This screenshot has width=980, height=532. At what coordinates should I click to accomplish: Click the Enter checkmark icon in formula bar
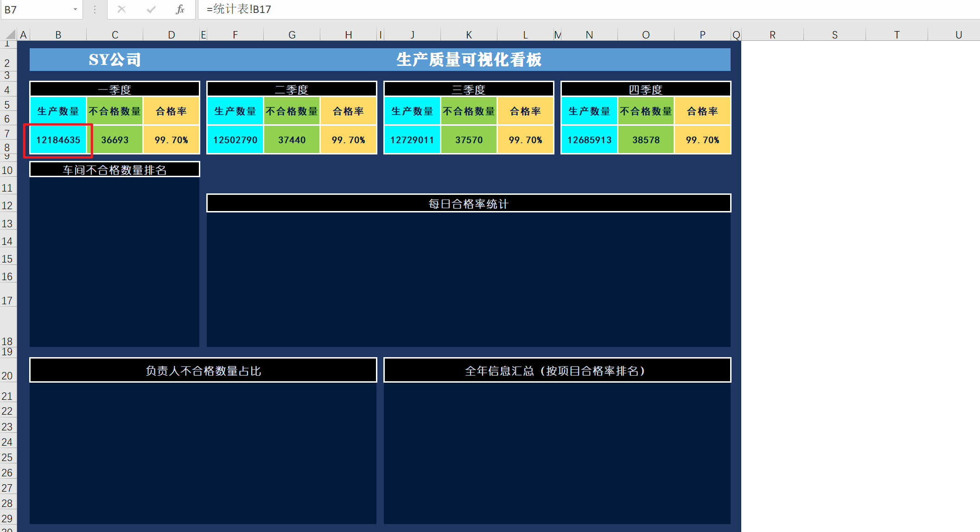point(151,9)
